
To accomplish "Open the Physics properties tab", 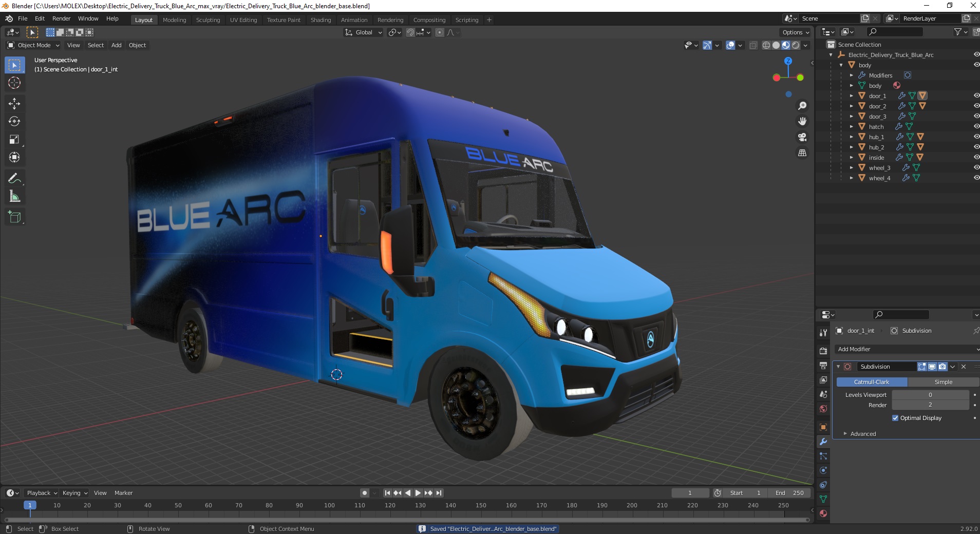I will tap(823, 470).
